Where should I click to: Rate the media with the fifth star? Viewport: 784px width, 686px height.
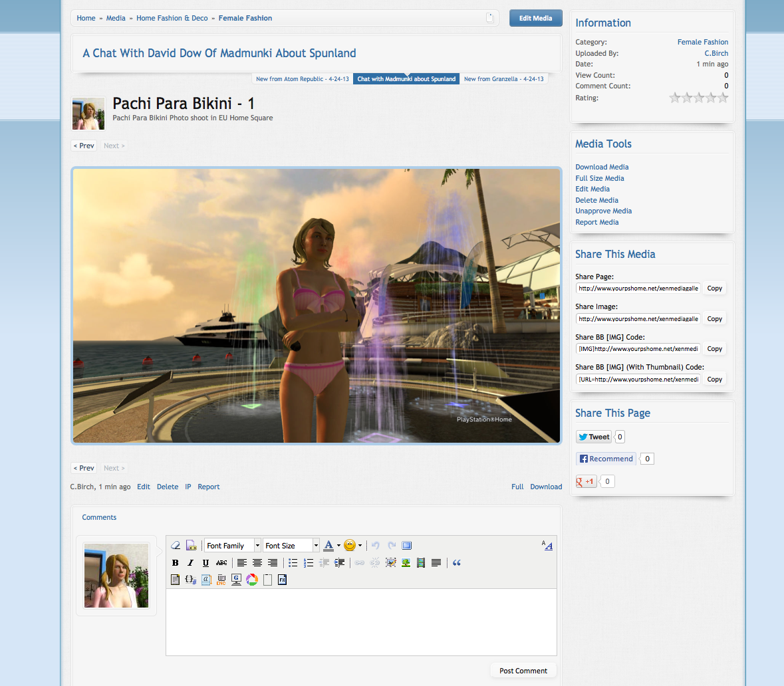click(x=723, y=98)
